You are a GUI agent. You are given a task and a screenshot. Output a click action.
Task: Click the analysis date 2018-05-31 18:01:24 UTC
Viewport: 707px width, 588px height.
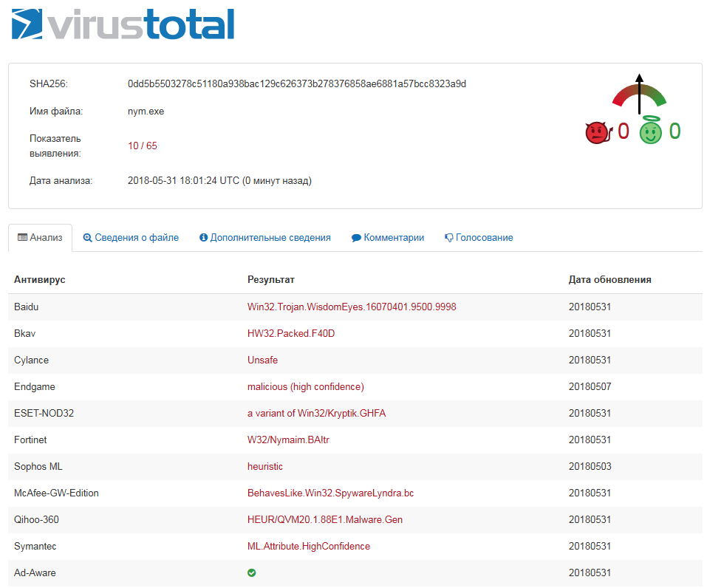(x=183, y=181)
